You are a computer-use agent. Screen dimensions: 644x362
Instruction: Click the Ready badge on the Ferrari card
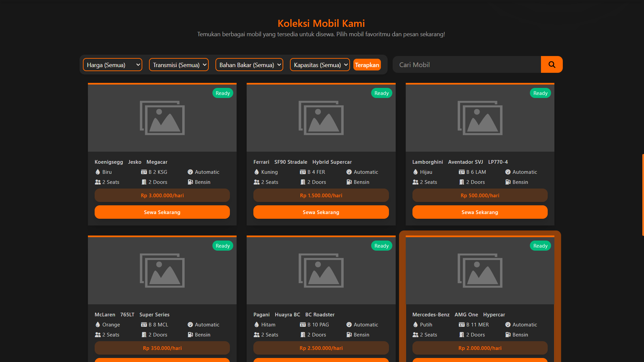(381, 93)
